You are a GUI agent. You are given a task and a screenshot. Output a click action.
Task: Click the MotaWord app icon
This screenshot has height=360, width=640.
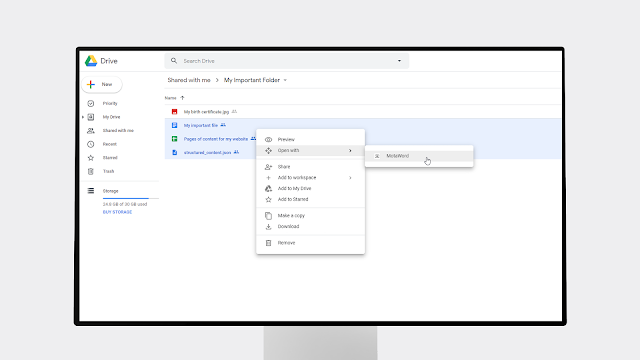pyautogui.click(x=377, y=156)
